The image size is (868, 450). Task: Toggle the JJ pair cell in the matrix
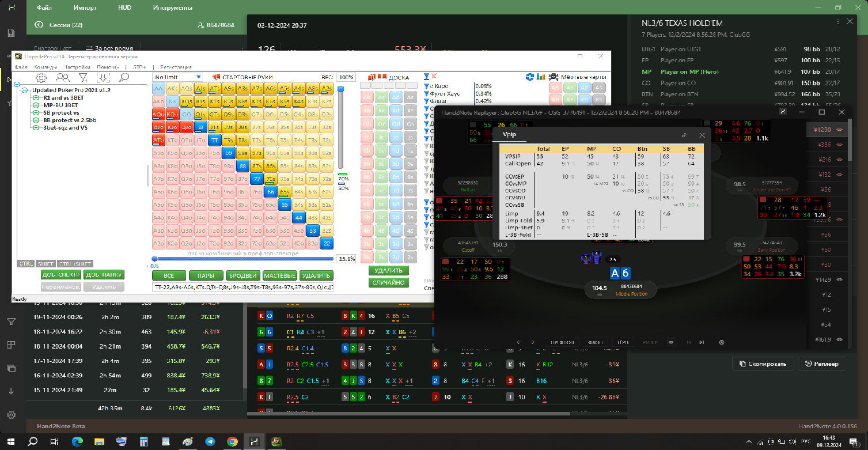pyautogui.click(x=200, y=127)
